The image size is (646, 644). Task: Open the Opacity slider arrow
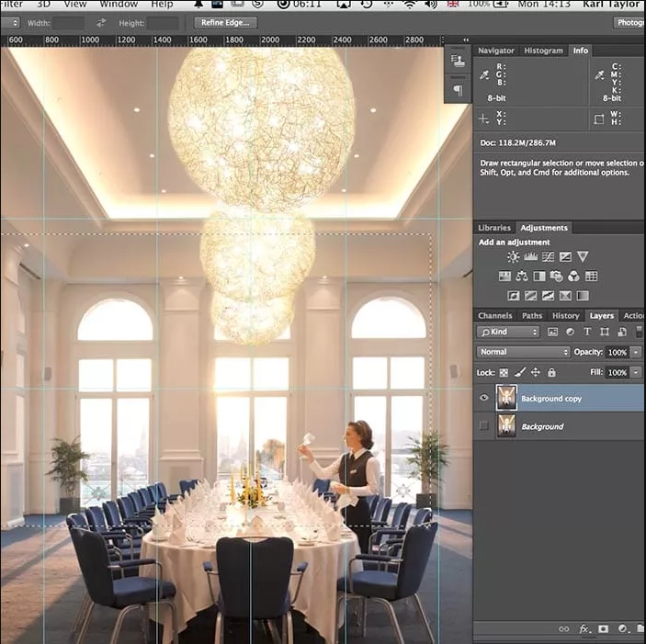(636, 352)
